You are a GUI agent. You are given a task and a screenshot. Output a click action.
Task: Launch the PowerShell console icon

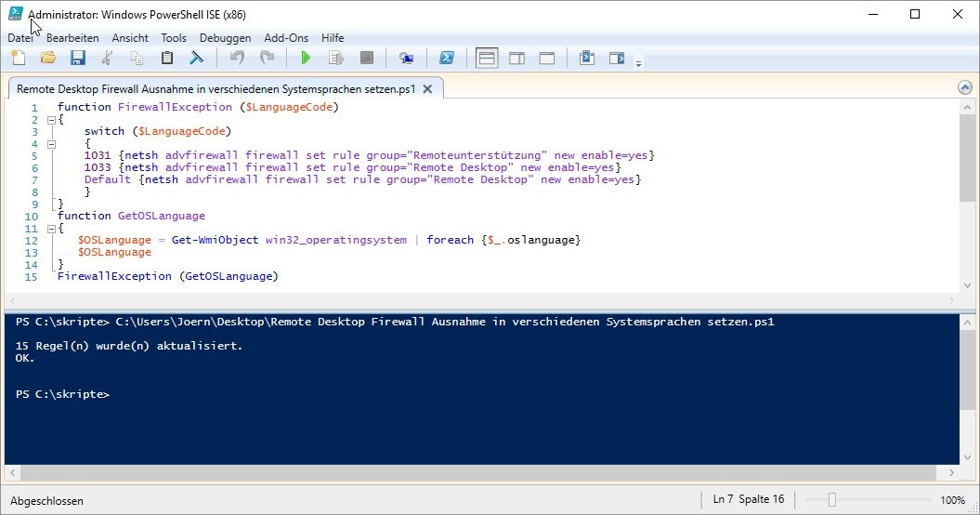(447, 59)
